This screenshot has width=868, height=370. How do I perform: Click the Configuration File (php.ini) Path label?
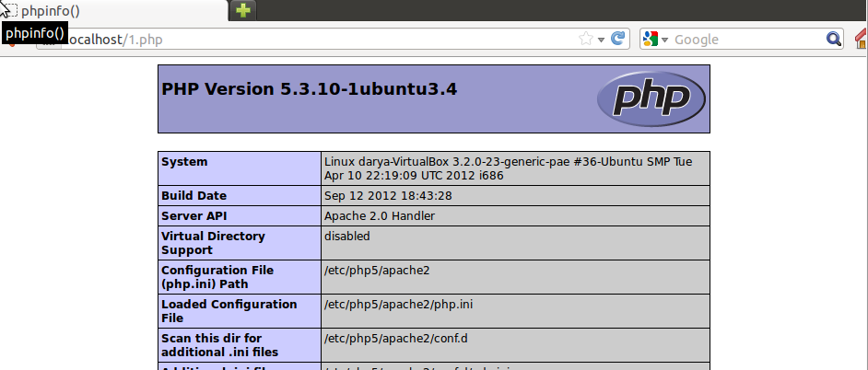click(x=217, y=277)
